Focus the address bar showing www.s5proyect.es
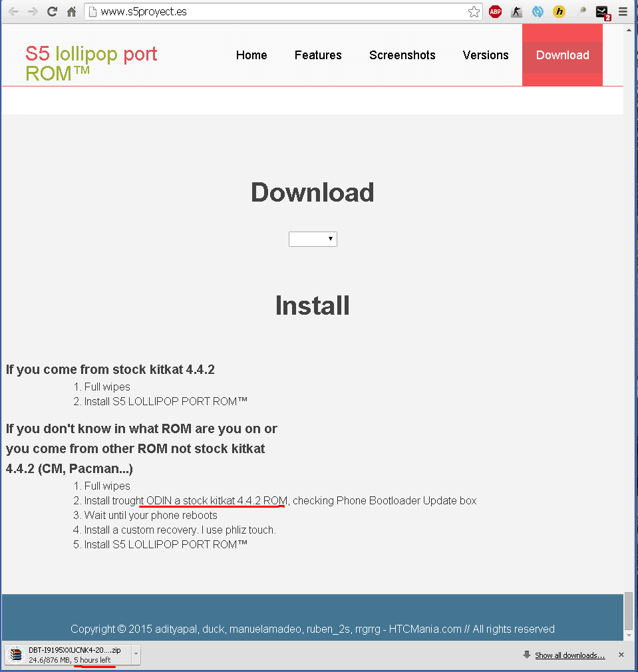The height and width of the screenshot is (672, 638). [x=283, y=11]
